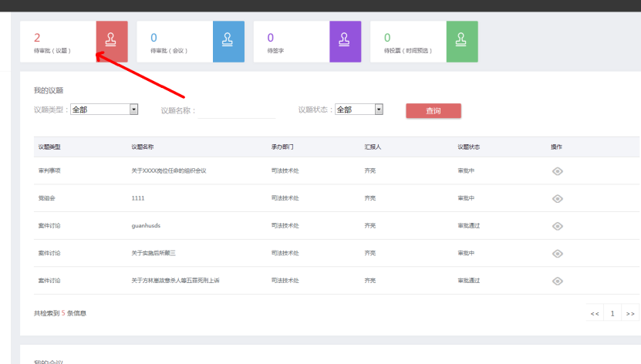Screen dimensions: 641x364
Task: Open the 待审批（议题）card showing count 2
Action: (x=58, y=42)
